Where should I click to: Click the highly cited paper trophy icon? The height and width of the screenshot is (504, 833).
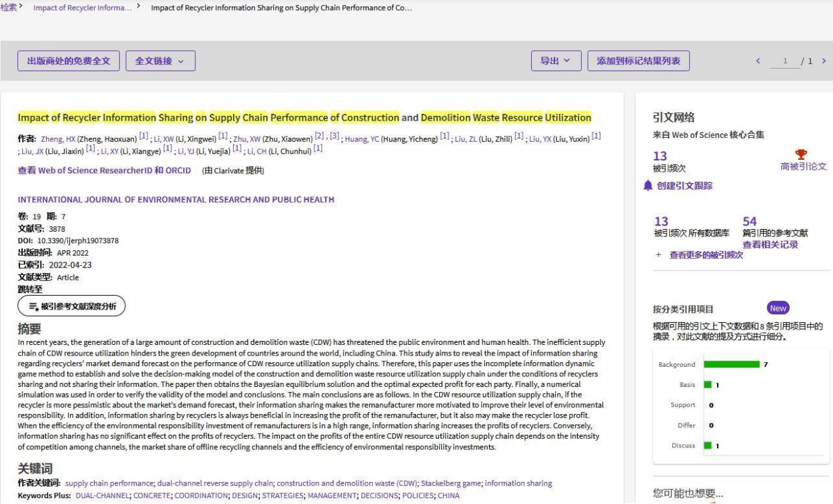coord(802,154)
